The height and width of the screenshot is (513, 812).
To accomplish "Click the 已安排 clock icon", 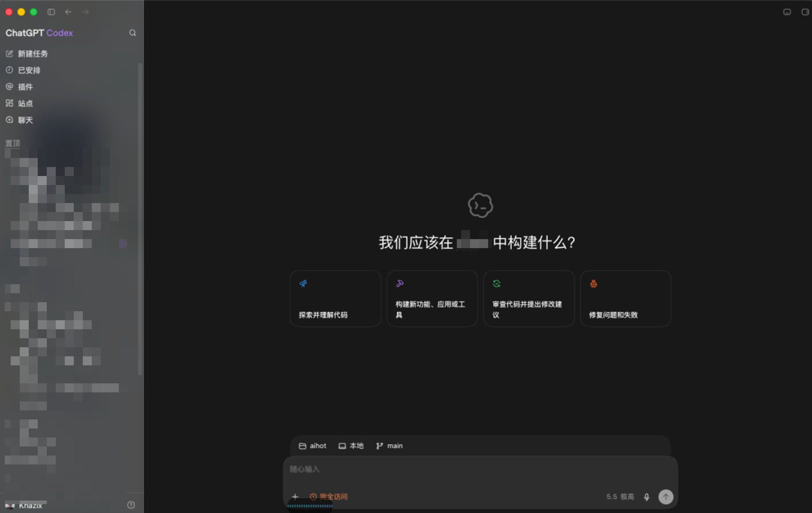I will tap(9, 70).
